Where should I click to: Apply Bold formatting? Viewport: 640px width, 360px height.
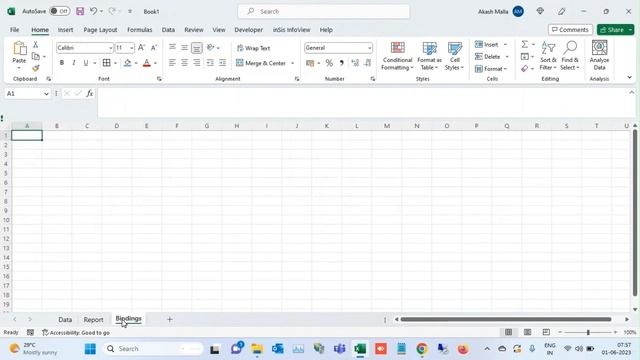[62, 63]
